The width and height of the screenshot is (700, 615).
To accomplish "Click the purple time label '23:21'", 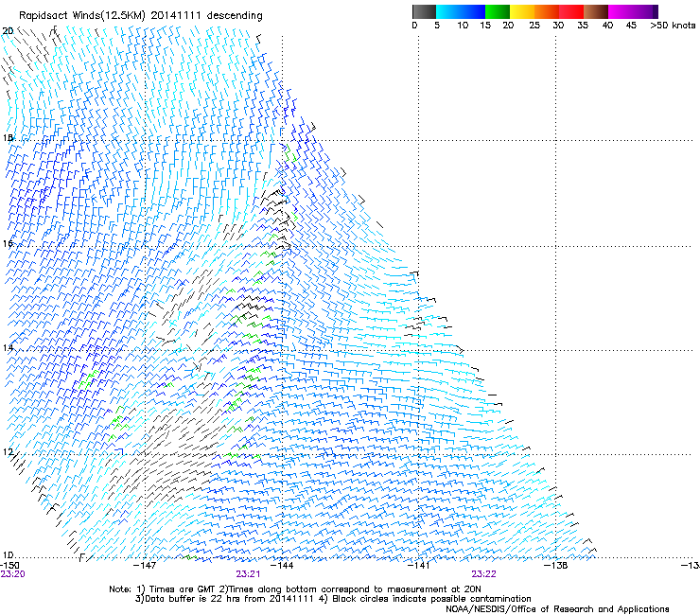I will pyautogui.click(x=248, y=574).
